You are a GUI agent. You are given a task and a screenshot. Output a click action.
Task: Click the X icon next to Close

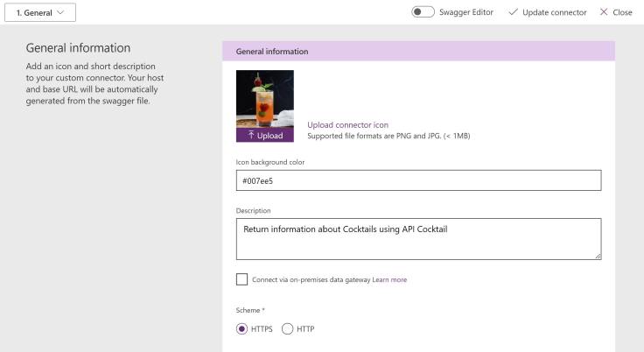pos(604,12)
